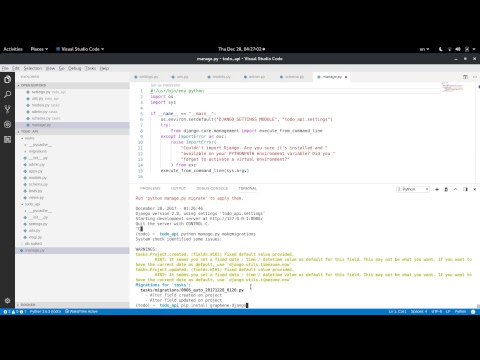This screenshot has width=480, height=360.
Task: Open the View menu
Action: coord(50,68)
